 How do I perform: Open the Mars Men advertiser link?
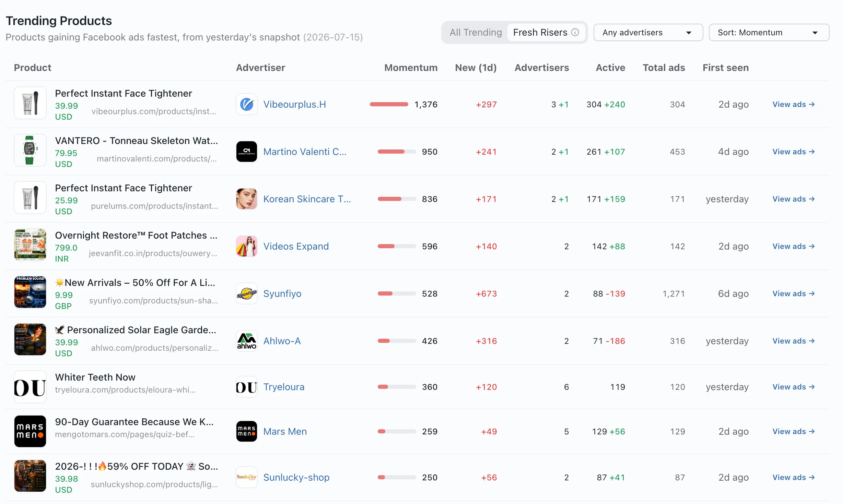pyautogui.click(x=285, y=431)
